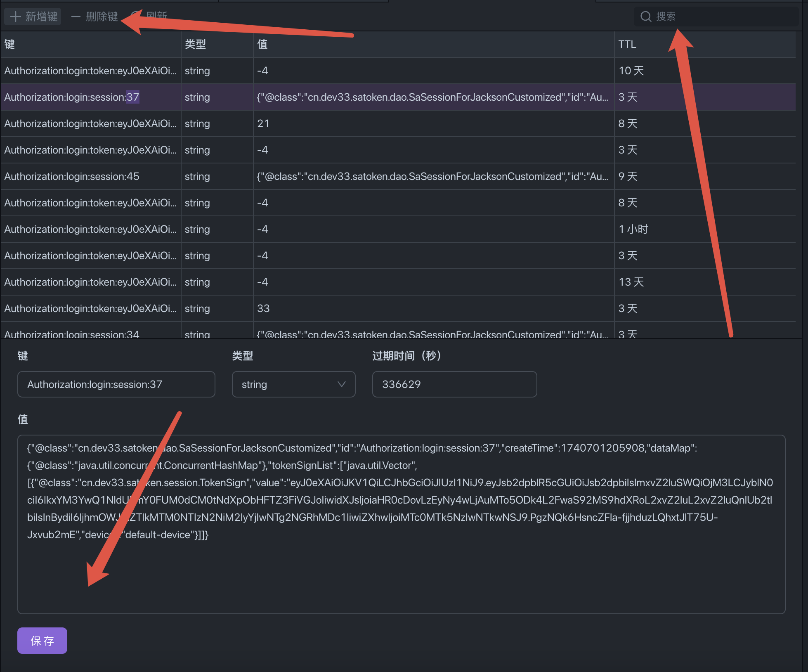Select the token row with TTL 13 天
The height and width of the screenshot is (672, 808).
(x=631, y=282)
